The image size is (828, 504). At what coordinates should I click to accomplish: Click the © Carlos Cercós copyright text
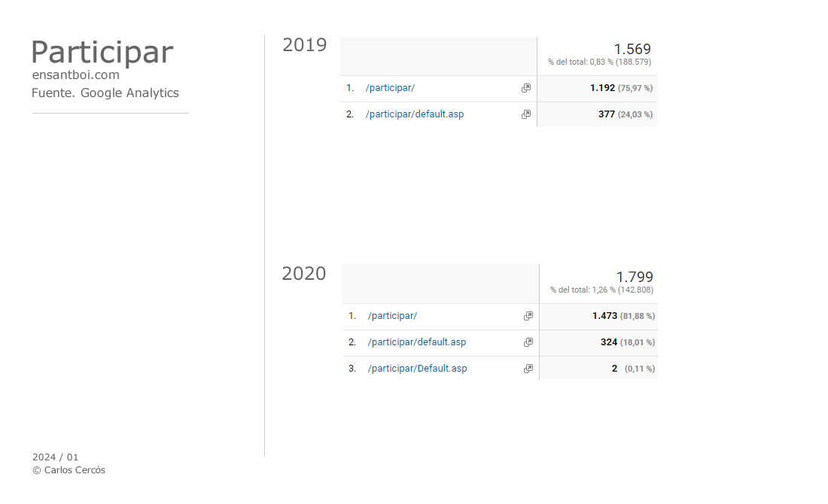(x=68, y=470)
